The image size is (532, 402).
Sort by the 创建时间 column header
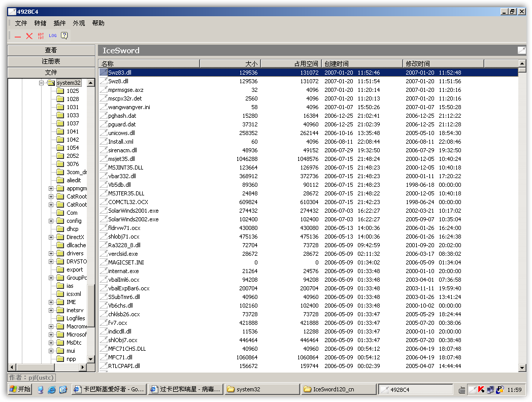click(362, 63)
